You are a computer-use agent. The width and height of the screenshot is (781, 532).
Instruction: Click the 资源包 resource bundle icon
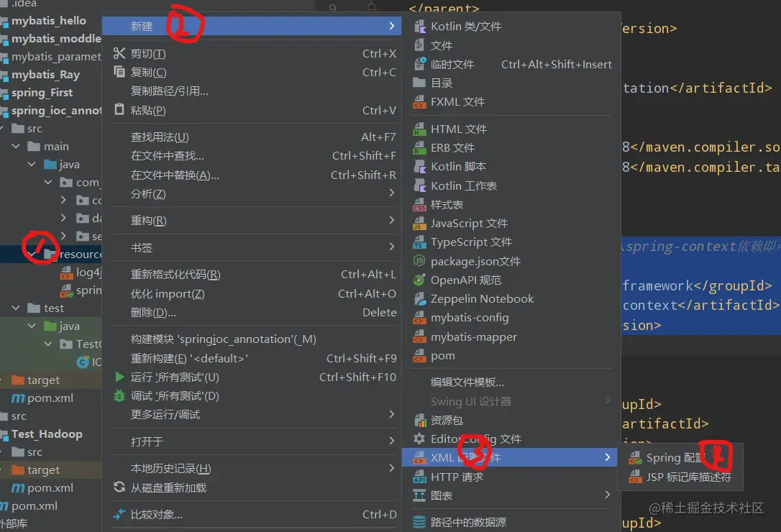click(420, 421)
